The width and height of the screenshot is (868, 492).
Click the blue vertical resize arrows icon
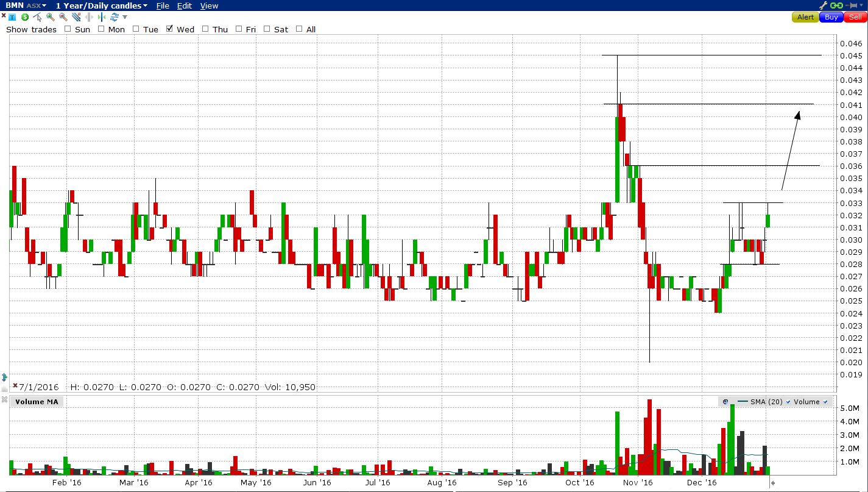pos(5,377)
